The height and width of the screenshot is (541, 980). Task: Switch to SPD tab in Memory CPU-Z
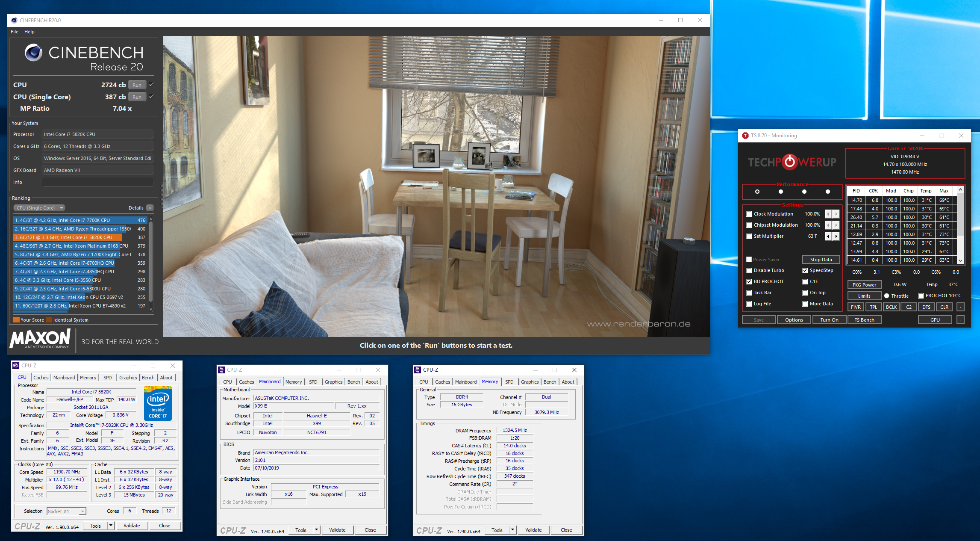click(509, 382)
